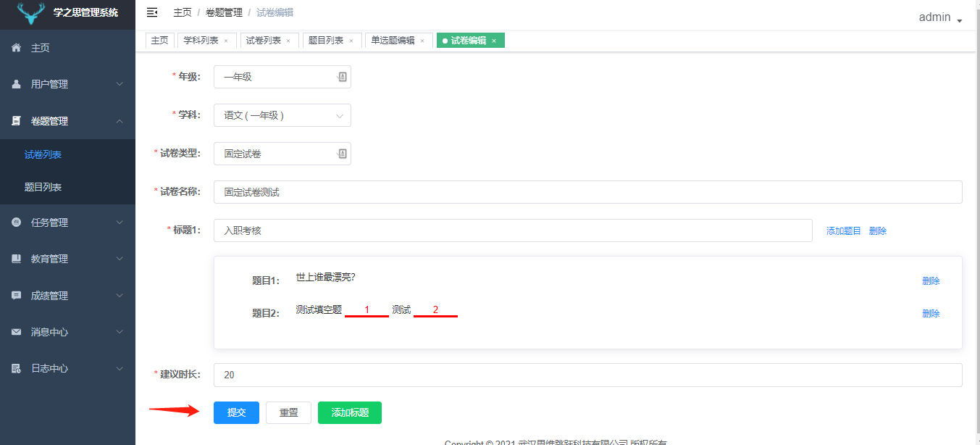Screen dimensions: 980x445
Task: Click the book icon for 教育管理
Action: [x=16, y=259]
